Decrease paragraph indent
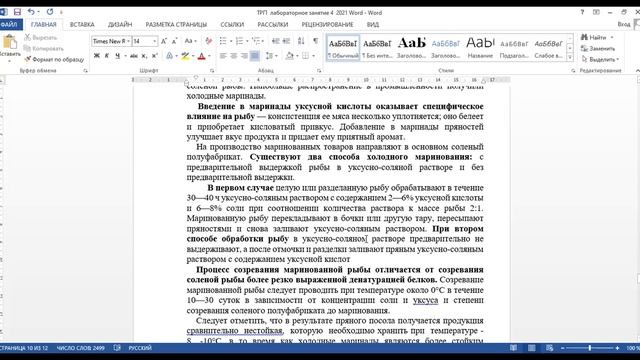 (x=276, y=41)
